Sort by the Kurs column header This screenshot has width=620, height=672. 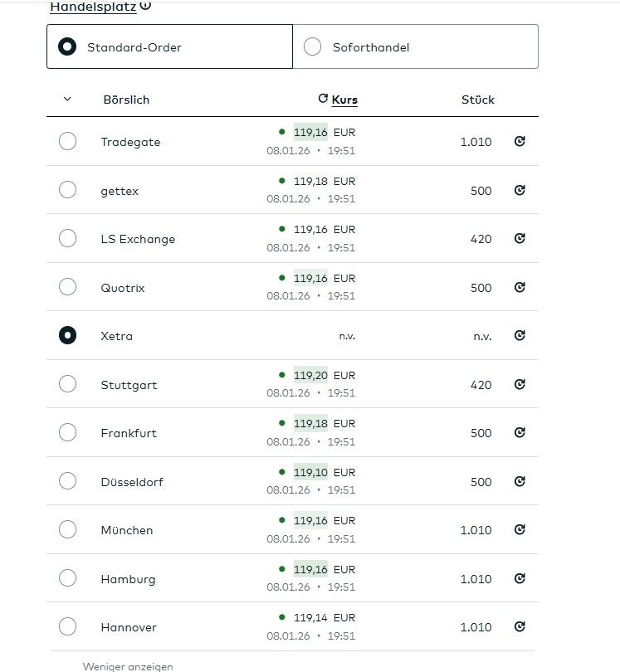[x=344, y=100]
